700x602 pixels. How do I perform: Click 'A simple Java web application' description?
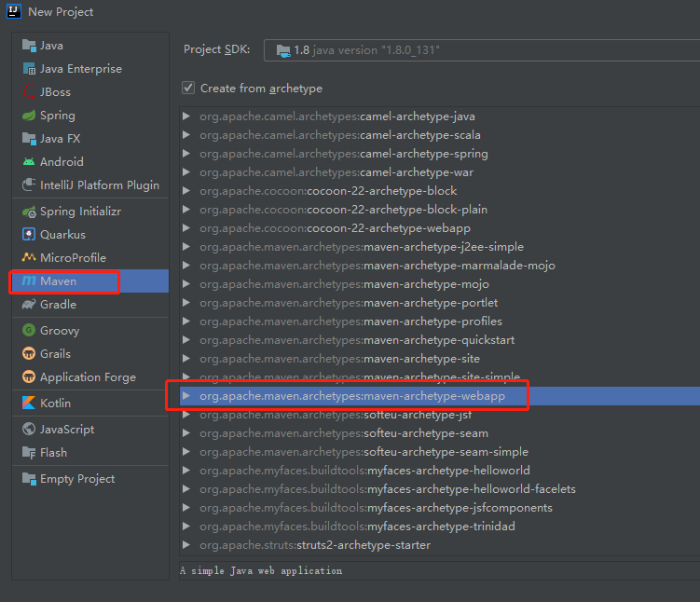click(261, 570)
